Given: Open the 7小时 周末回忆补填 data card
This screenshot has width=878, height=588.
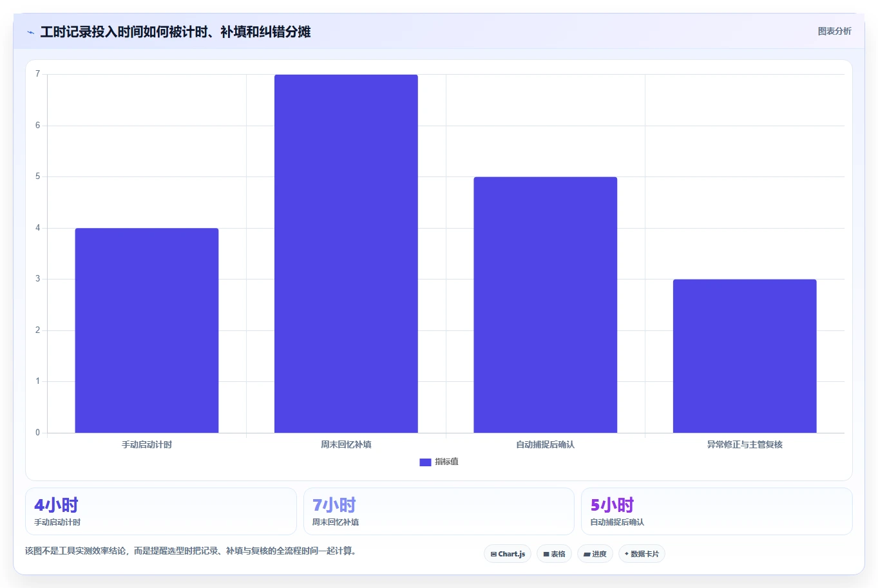Looking at the screenshot, I should point(439,511).
